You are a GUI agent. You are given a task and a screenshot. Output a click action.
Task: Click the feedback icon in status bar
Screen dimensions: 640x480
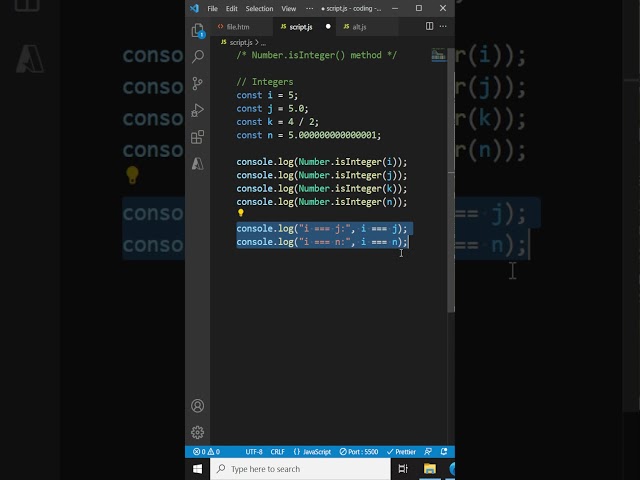(428, 451)
